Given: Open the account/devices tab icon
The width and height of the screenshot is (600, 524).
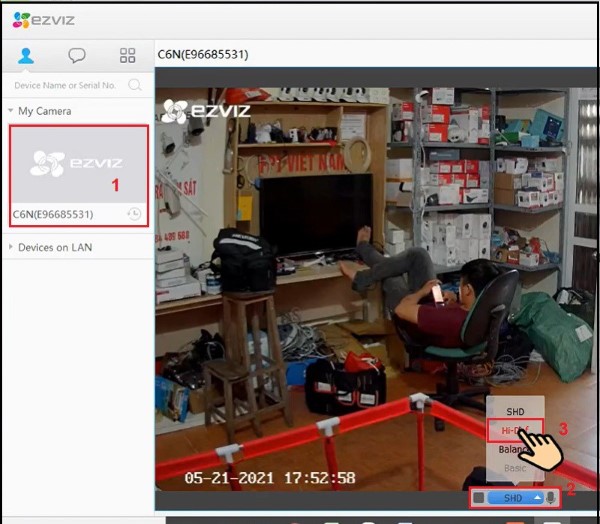Looking at the screenshot, I should pyautogui.click(x=26, y=55).
